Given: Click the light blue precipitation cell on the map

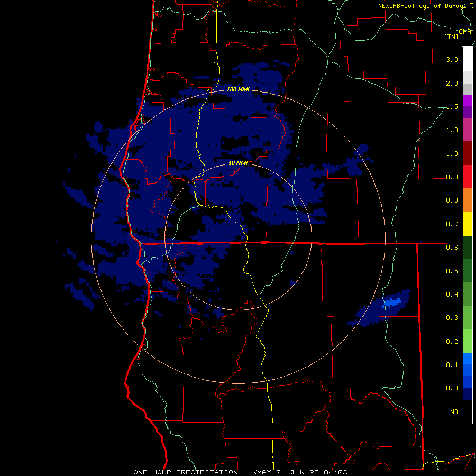Looking at the screenshot, I should [x=393, y=302].
